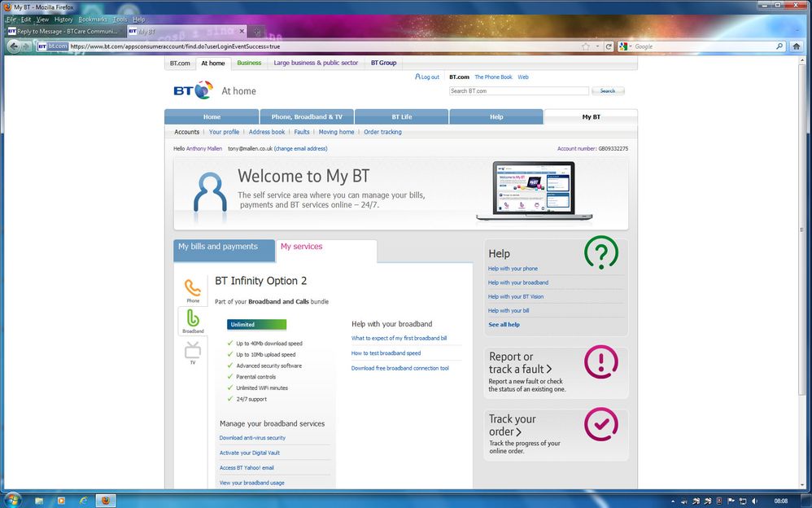Click the Google search box
This screenshot has width=812, height=508.
(703, 46)
